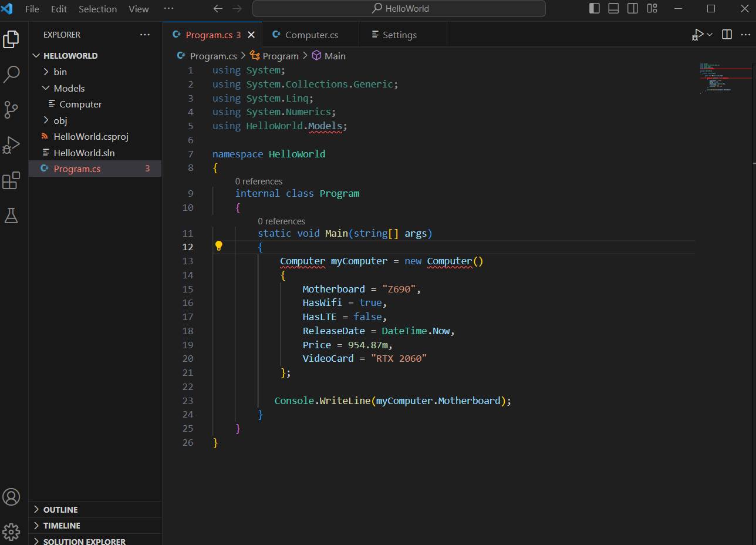756x545 pixels.
Task: Click DateTime.Now on line 18
Action: (x=416, y=331)
